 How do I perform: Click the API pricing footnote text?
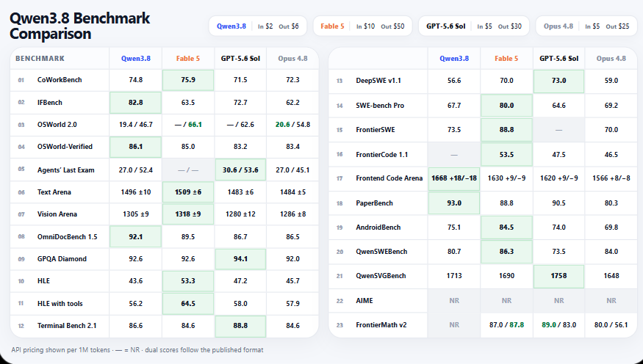[x=137, y=350]
